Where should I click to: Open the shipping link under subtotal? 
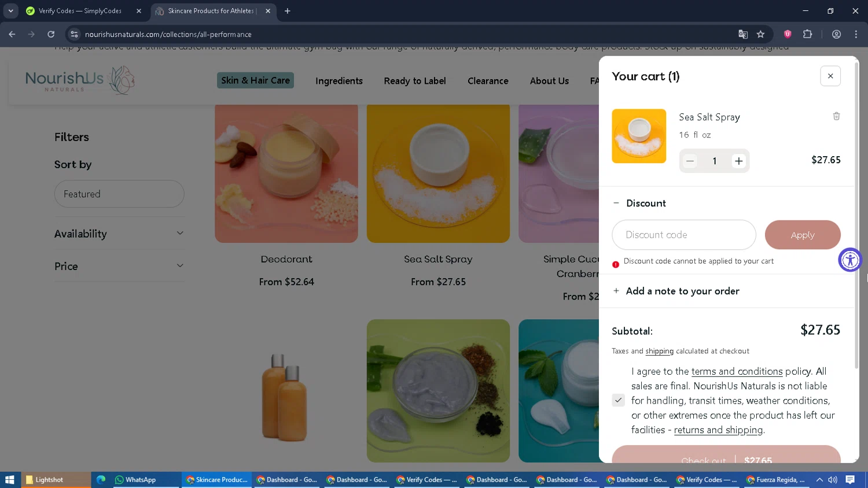659,351
